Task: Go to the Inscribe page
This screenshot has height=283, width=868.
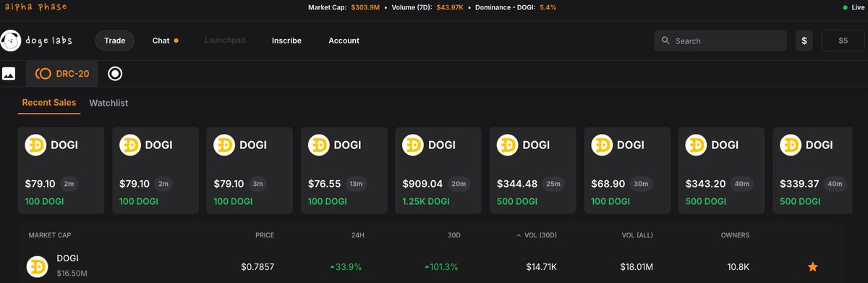Action: (286, 41)
